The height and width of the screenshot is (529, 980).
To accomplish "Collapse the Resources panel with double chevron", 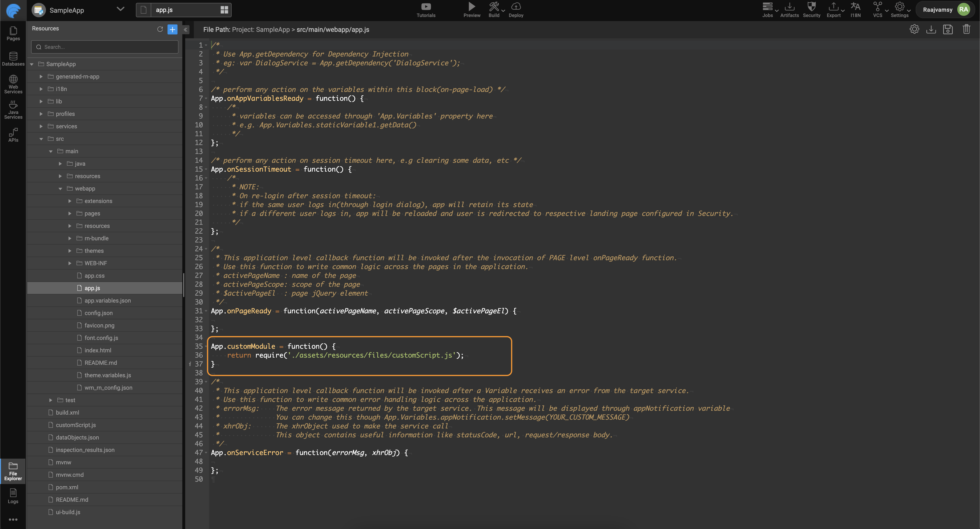I will [185, 29].
